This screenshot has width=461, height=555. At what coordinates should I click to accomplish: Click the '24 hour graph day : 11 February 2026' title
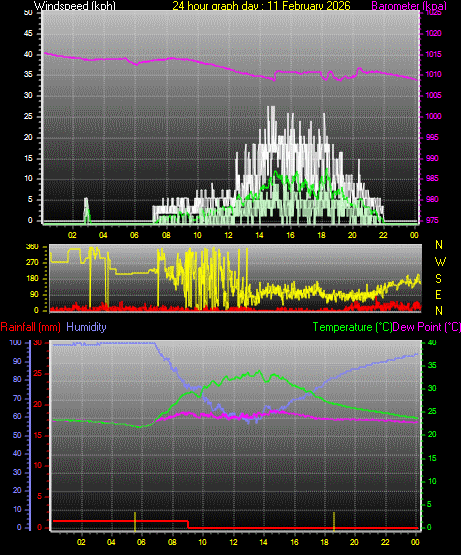[x=261, y=6]
